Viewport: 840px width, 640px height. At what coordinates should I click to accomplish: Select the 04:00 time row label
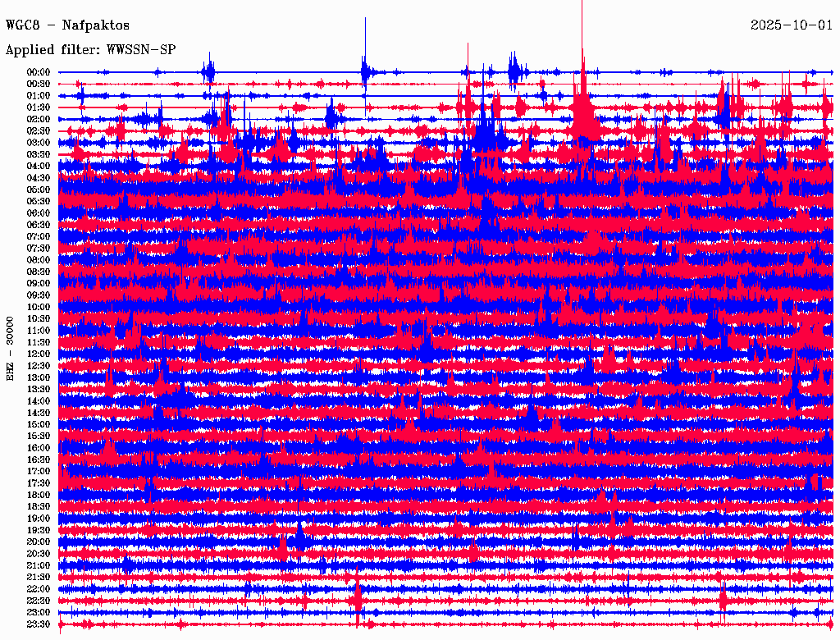(x=39, y=167)
